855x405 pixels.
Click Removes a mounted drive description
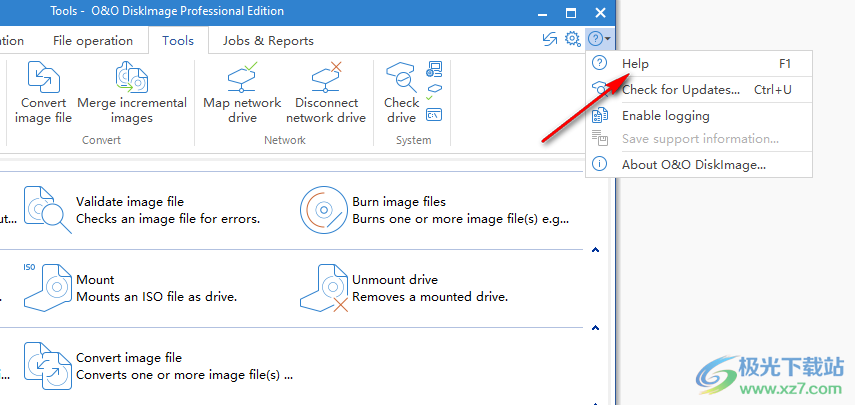[x=430, y=297]
